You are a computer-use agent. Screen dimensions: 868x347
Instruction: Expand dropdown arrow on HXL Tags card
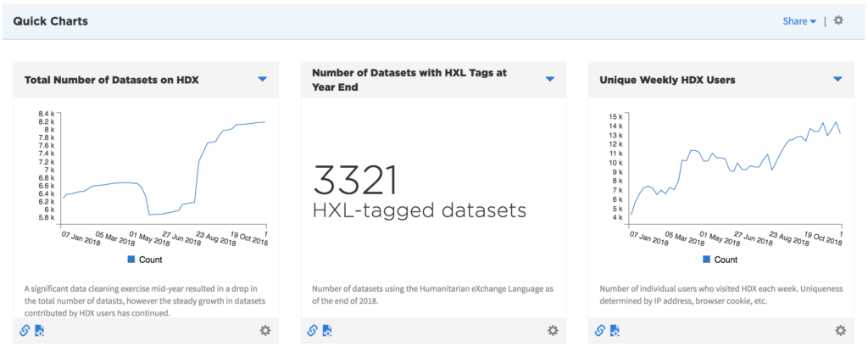pyautogui.click(x=550, y=79)
